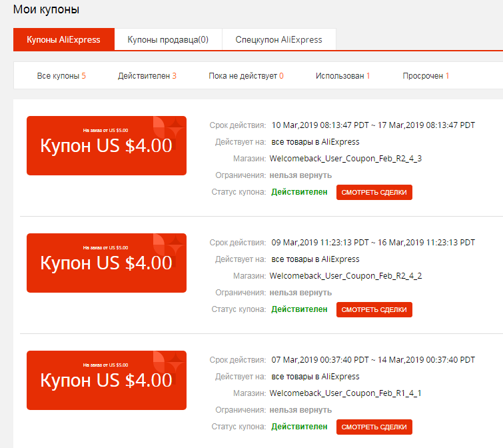This screenshot has width=503, height=448.
Task: Select the $4.00 coupon card valid till 16 Mar
Action: click(107, 263)
